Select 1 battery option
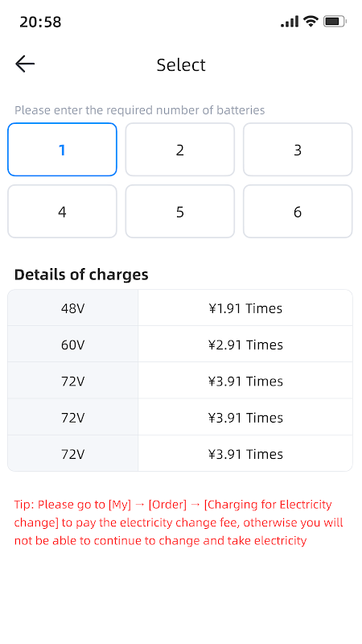 click(x=62, y=150)
